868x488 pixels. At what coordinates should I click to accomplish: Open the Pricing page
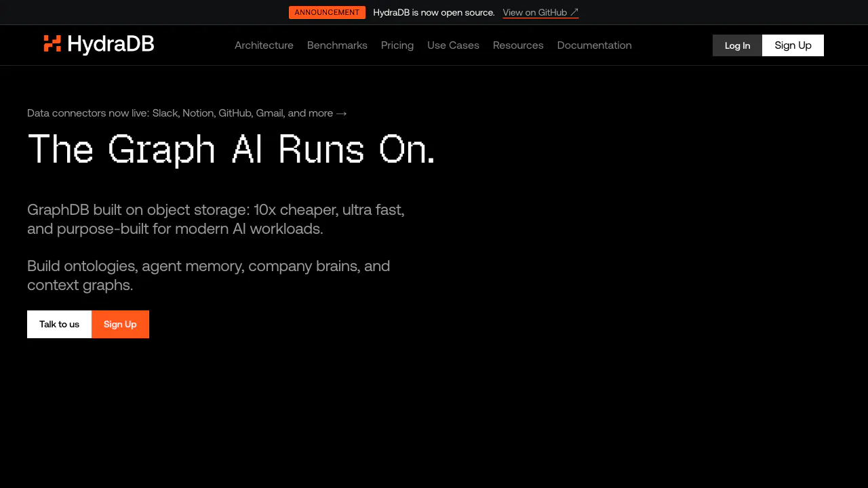(397, 45)
